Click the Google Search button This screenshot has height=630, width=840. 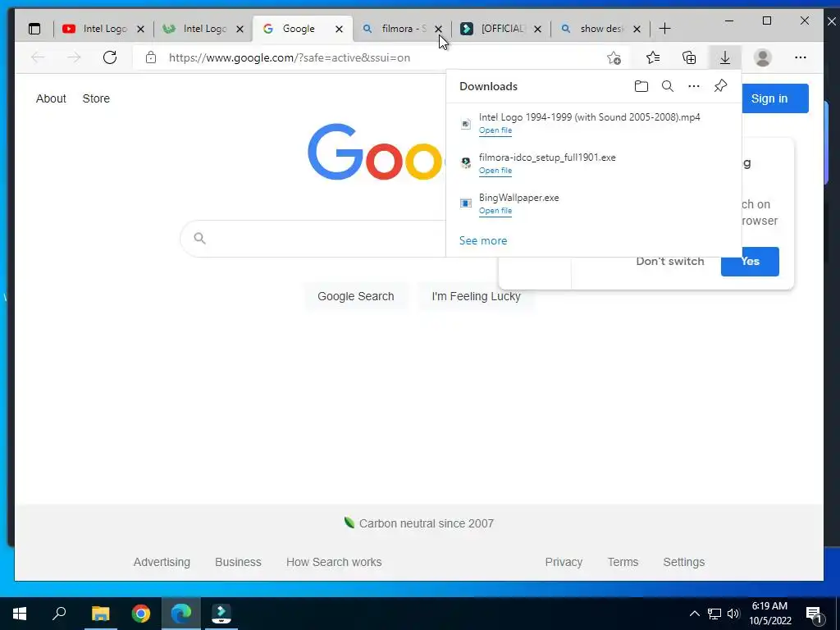[356, 296]
